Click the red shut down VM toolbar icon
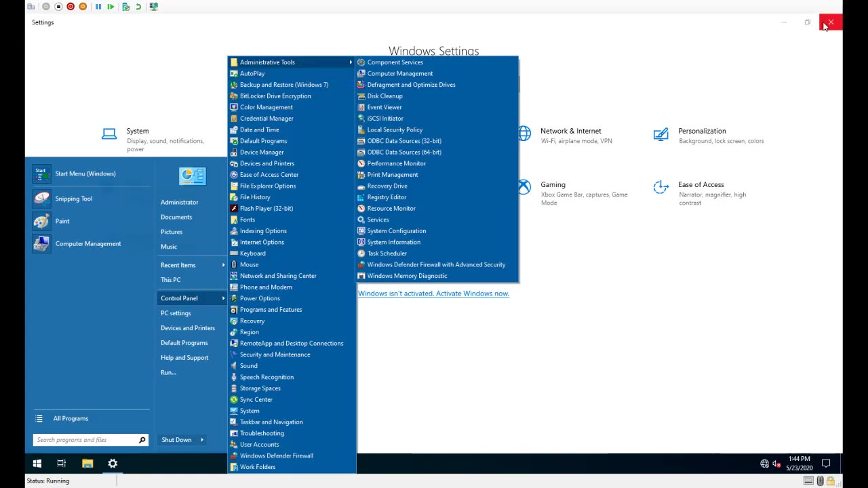868x488 pixels. coord(70,7)
